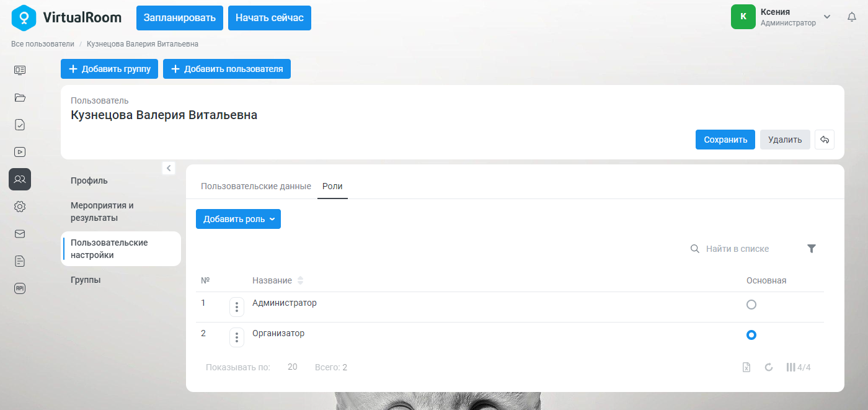This screenshot has height=410, width=868.
Task: Set Администратор as the main role
Action: pos(751,305)
